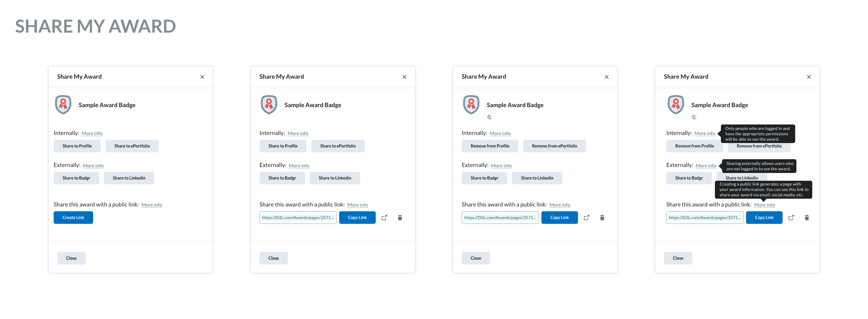This screenshot has width=868, height=319.
Task: Click the trash icon in the fourth dialog
Action: [x=806, y=218]
